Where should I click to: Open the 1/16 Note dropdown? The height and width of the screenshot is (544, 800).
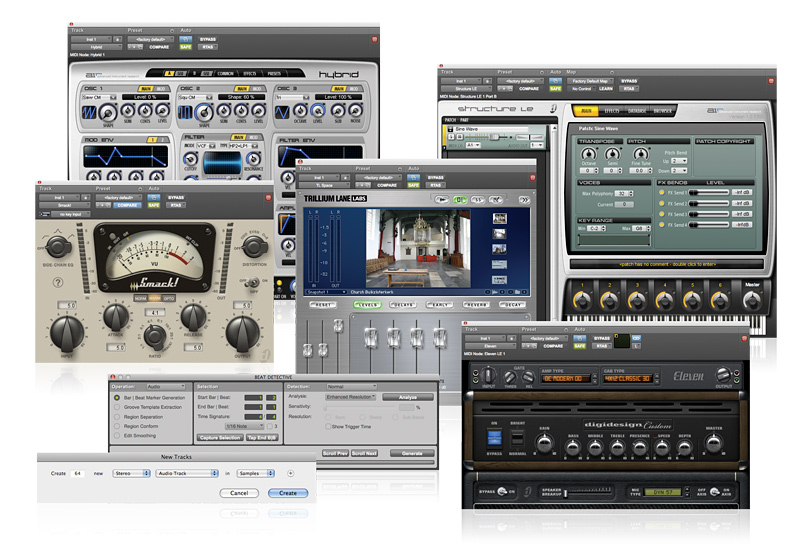(x=244, y=426)
